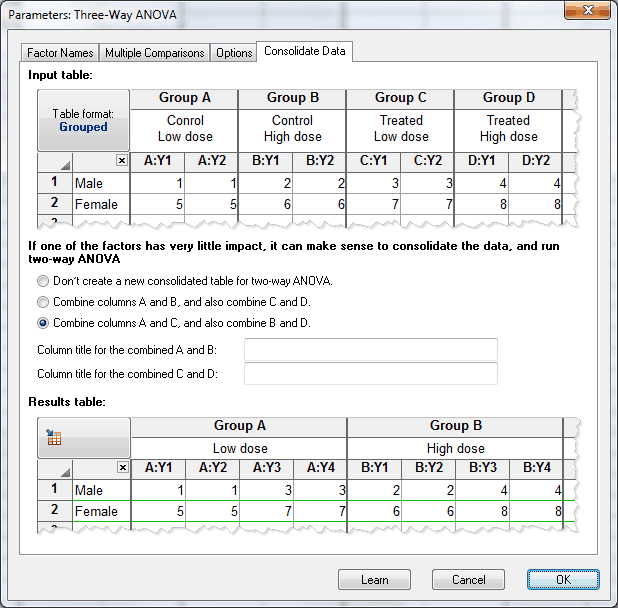Select Combine columns A and B option
The width and height of the screenshot is (618, 608).
pos(43,302)
